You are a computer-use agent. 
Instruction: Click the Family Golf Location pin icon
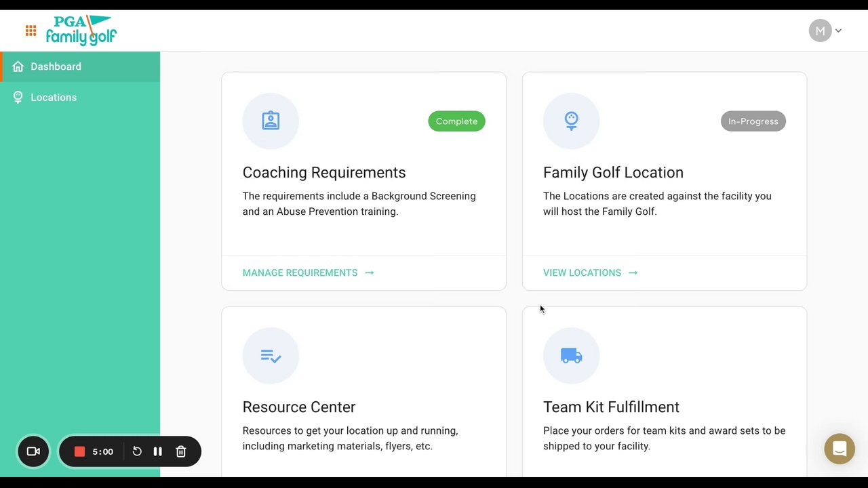571,121
